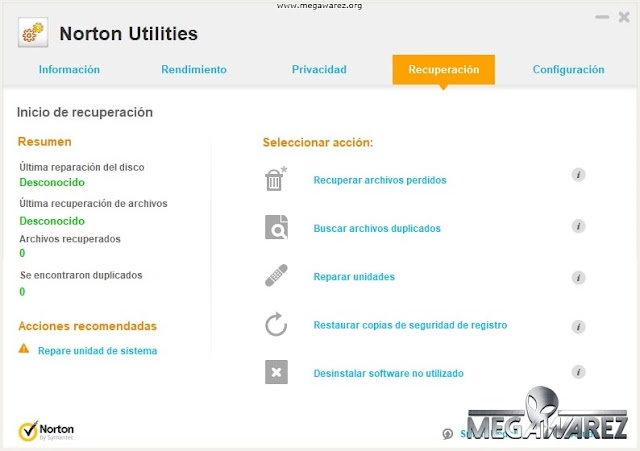Viewport: 640px width, 451px height.
Task: Click the X uninstall software icon
Action: 276,372
